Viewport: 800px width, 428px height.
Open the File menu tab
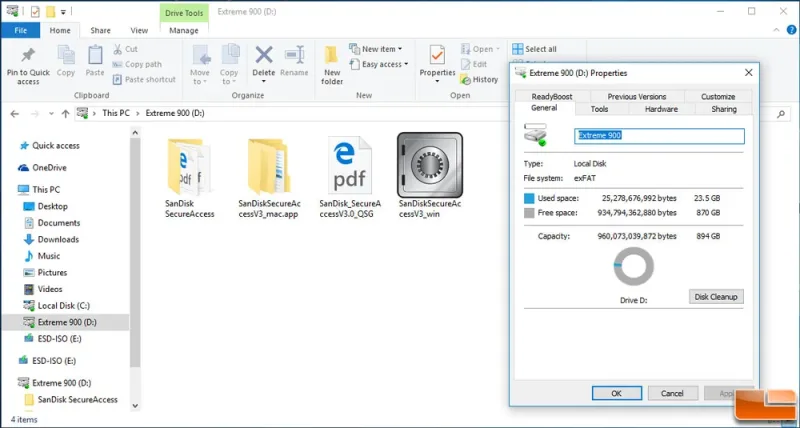tap(21, 31)
